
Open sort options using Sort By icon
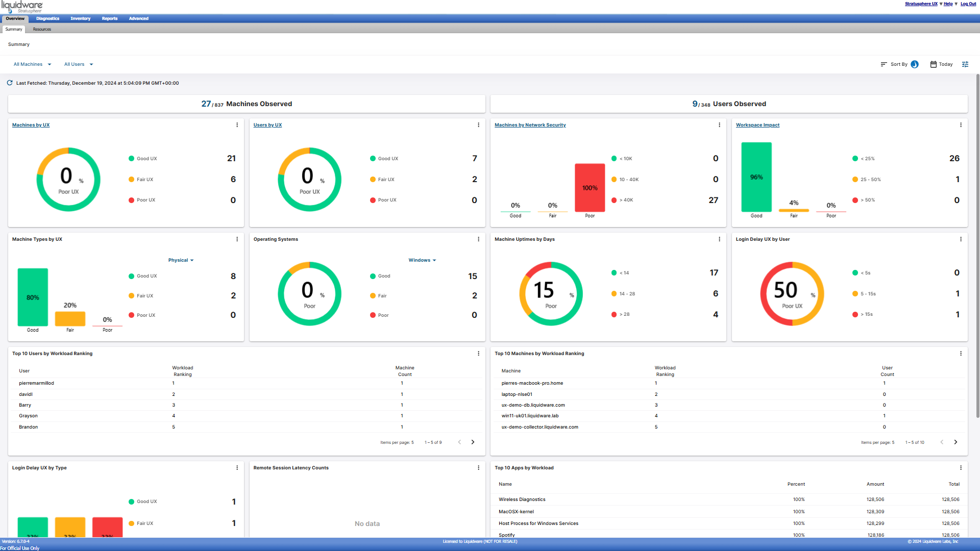[884, 64]
